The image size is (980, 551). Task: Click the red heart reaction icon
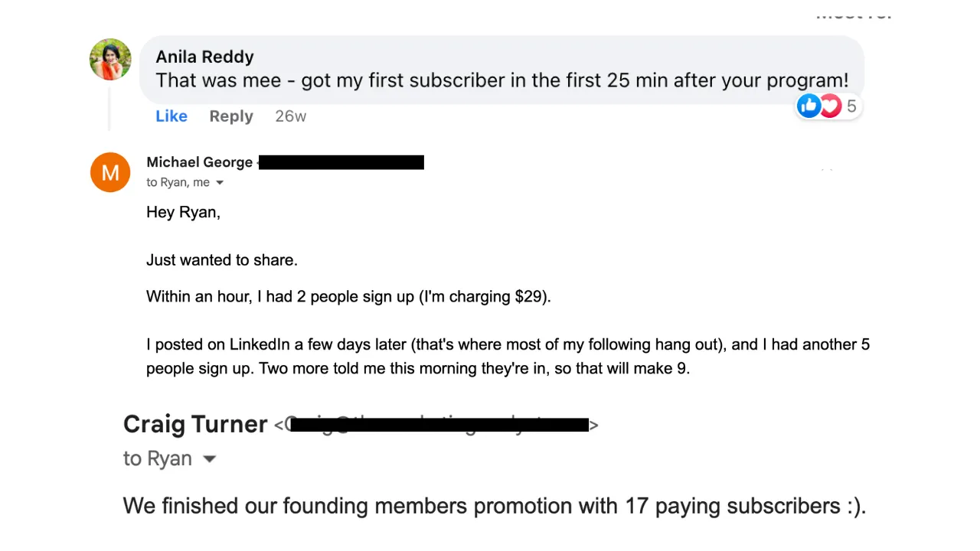point(829,106)
